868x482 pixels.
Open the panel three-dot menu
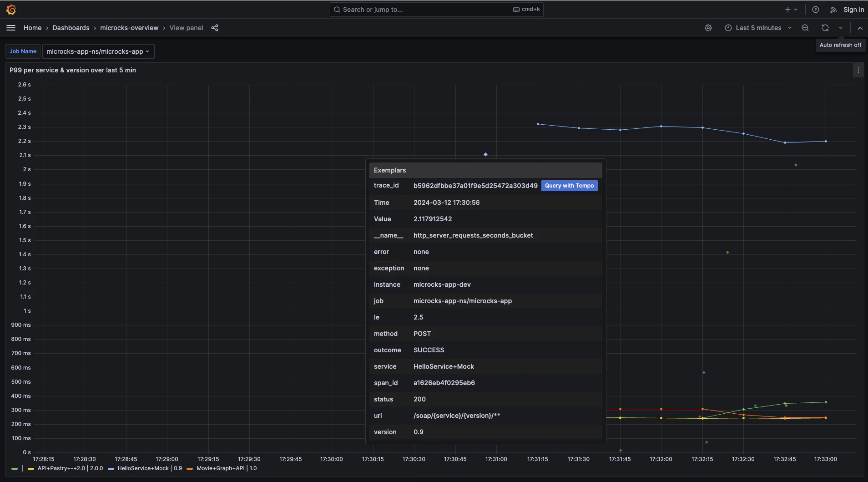(858, 70)
